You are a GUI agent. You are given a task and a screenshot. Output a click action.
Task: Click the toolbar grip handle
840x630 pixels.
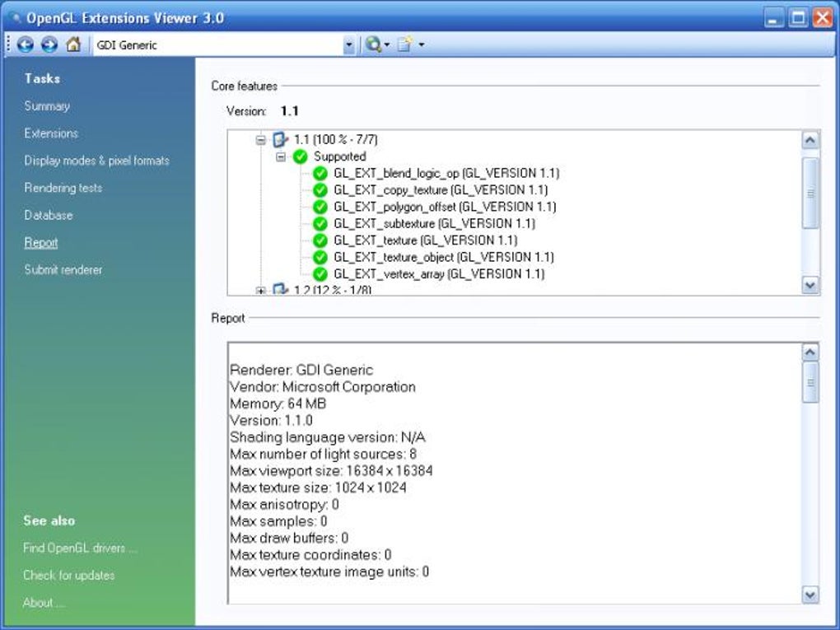[8, 44]
